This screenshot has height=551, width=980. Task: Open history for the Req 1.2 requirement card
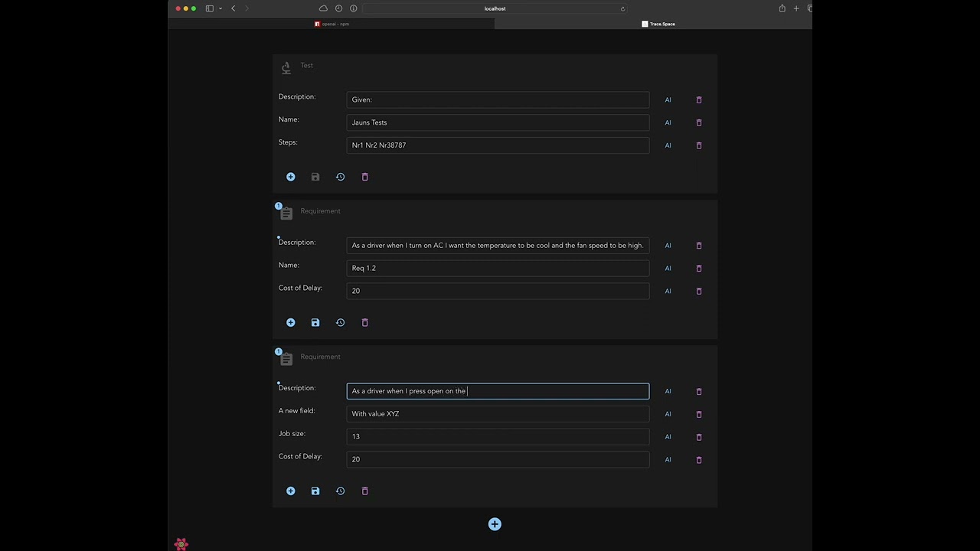click(x=340, y=323)
